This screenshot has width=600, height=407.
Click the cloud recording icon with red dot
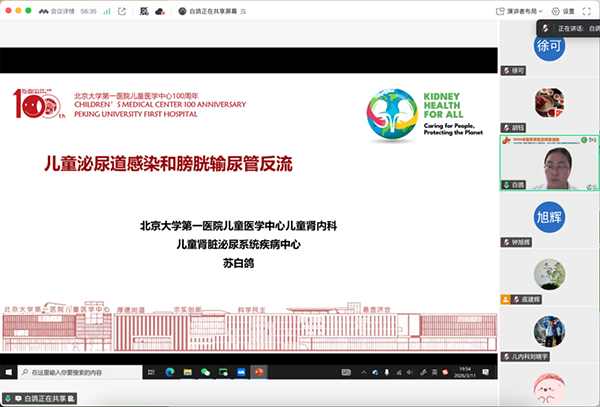pos(160,11)
